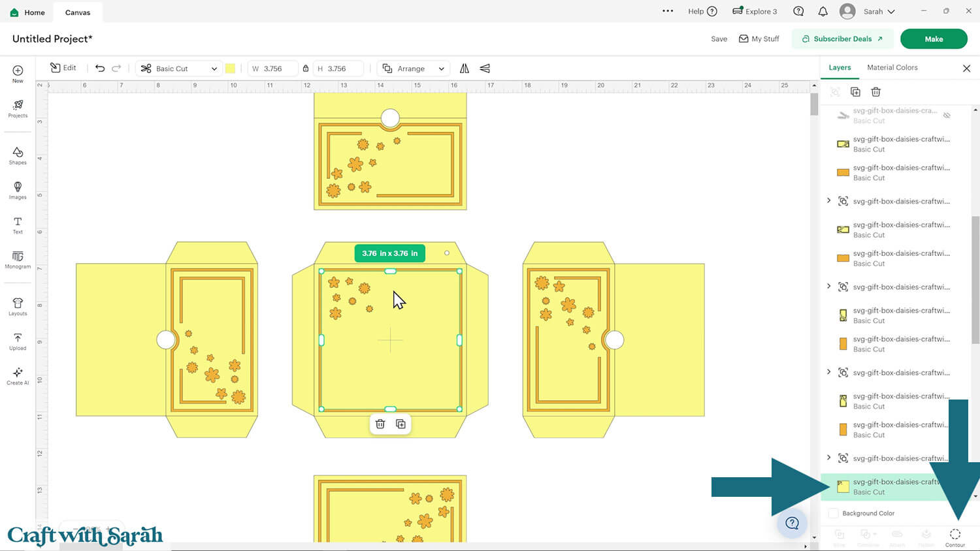
Task: Toggle the size aspect ratio lock
Action: [x=305, y=69]
